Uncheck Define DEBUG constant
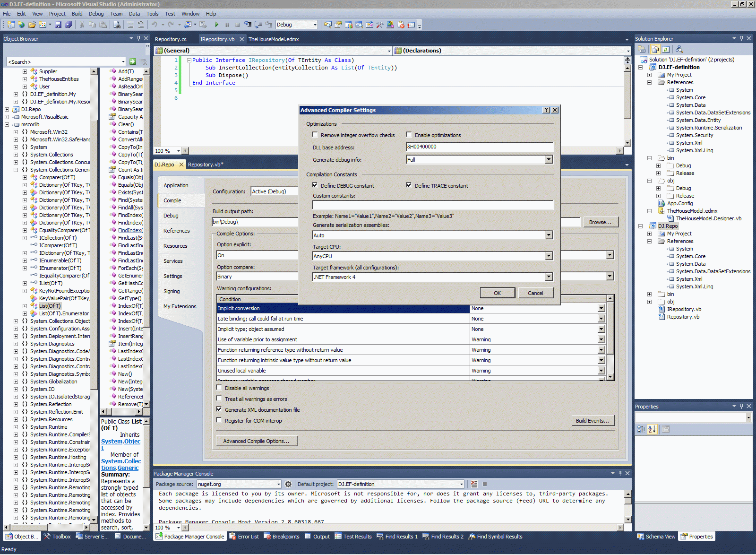Viewport: 756px width, 555px height. pos(315,185)
